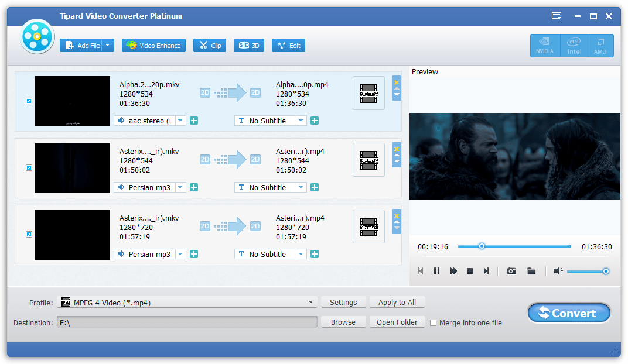Image resolution: width=628 pixels, height=364 pixels.
Task: Fast forward the preview
Action: point(453,271)
